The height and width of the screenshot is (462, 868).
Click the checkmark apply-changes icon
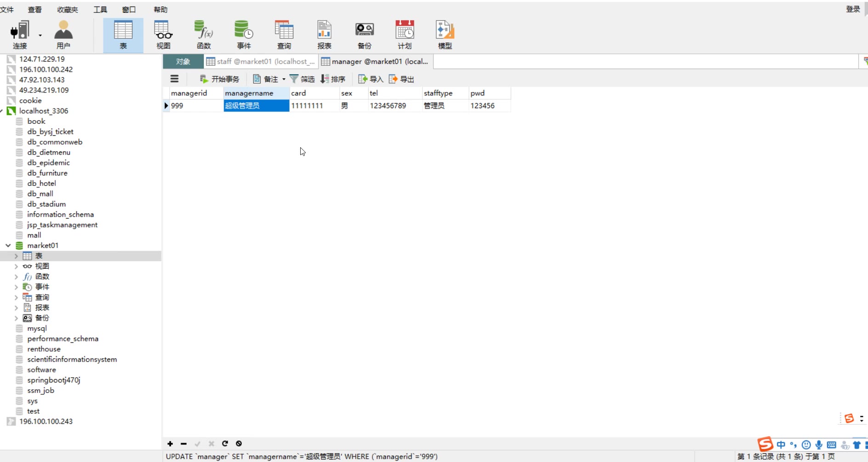coord(197,444)
